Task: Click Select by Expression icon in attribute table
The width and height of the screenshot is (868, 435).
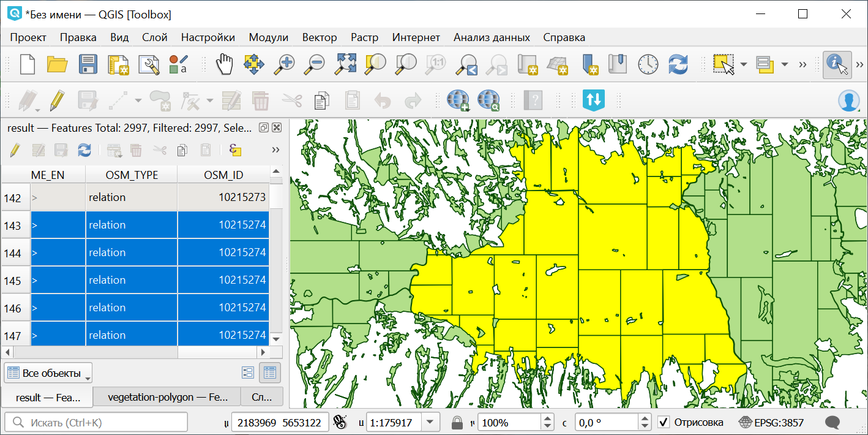Action: pos(235,150)
